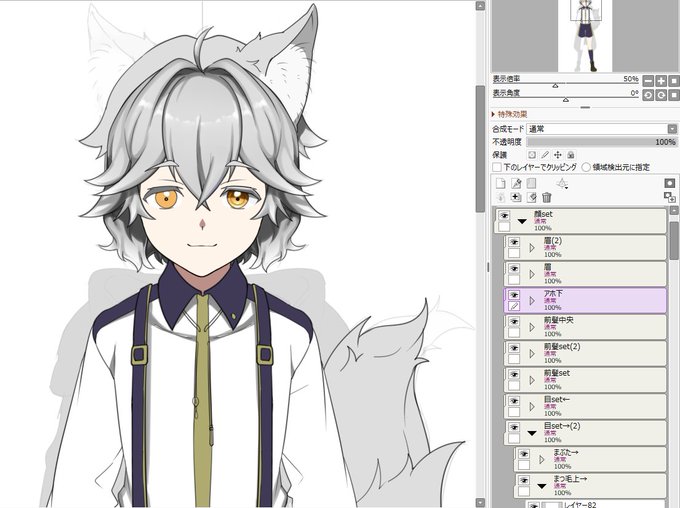Click the pencil edit box of アホ下 layer
Image resolution: width=680 pixels, height=508 pixels.
[514, 306]
